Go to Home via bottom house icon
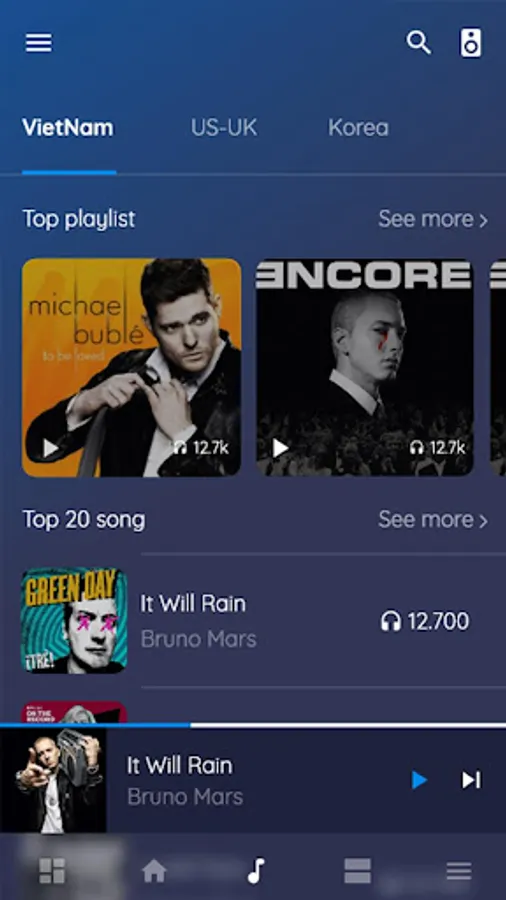The width and height of the screenshot is (506, 900). (x=154, y=871)
